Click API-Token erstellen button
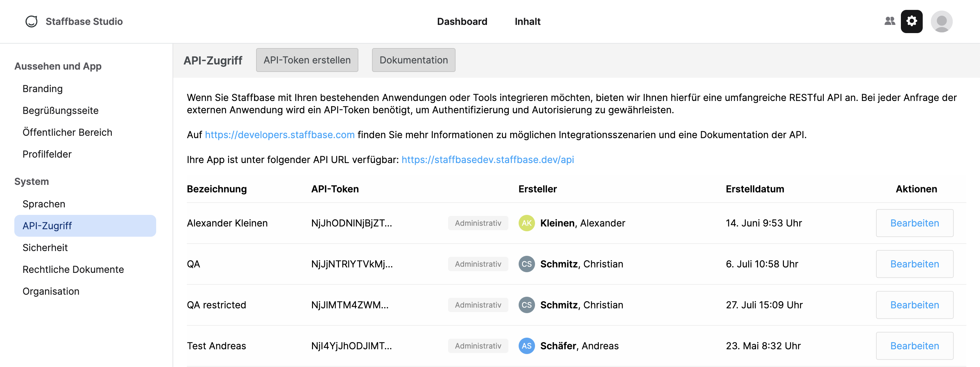This screenshot has height=367, width=980. (307, 60)
